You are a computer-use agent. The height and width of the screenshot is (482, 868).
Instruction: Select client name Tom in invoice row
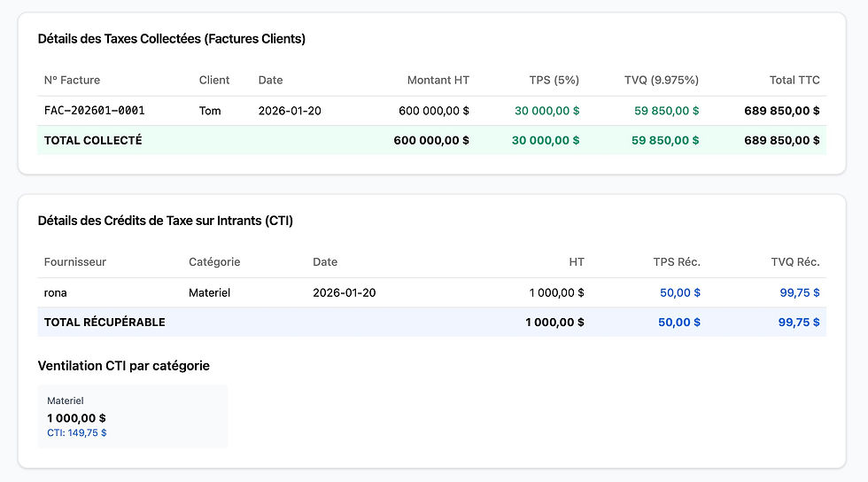(210, 111)
